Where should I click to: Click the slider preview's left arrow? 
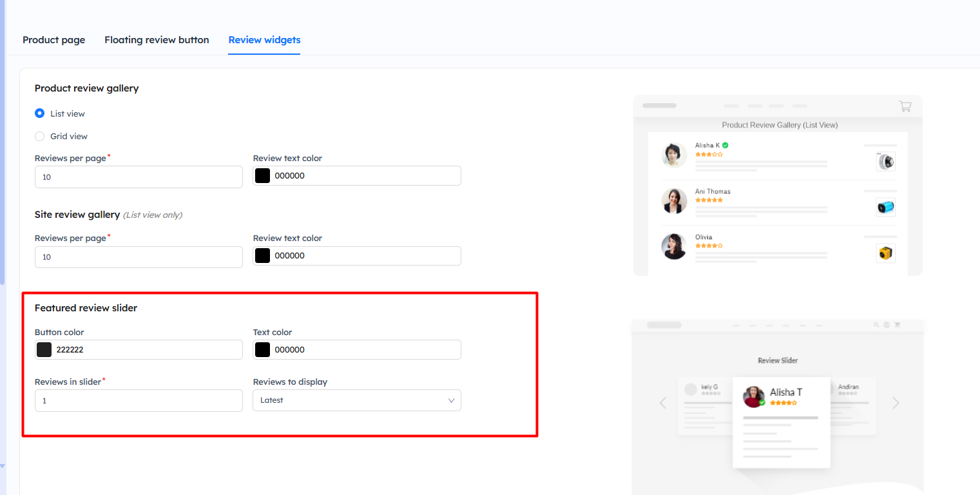point(663,403)
